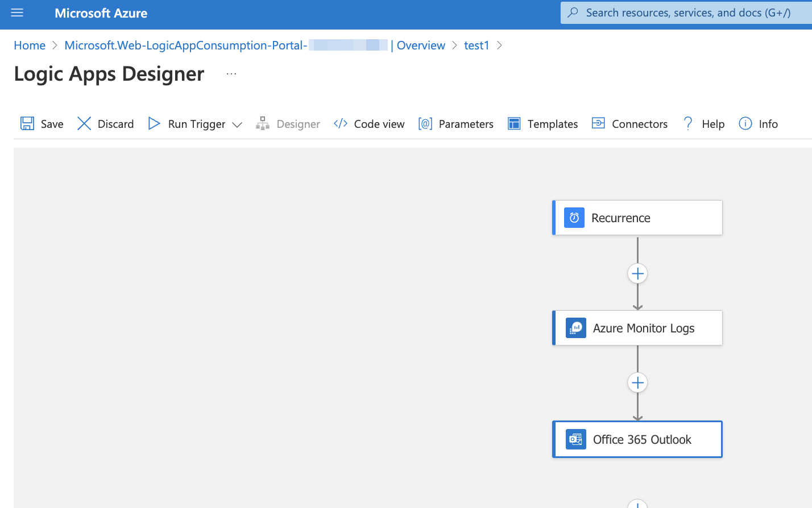
Task: Click the Run Trigger play icon
Action: tap(154, 123)
